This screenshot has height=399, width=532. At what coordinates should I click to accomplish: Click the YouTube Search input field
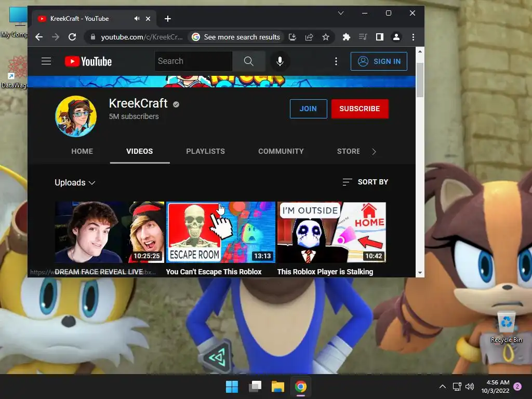(x=193, y=61)
